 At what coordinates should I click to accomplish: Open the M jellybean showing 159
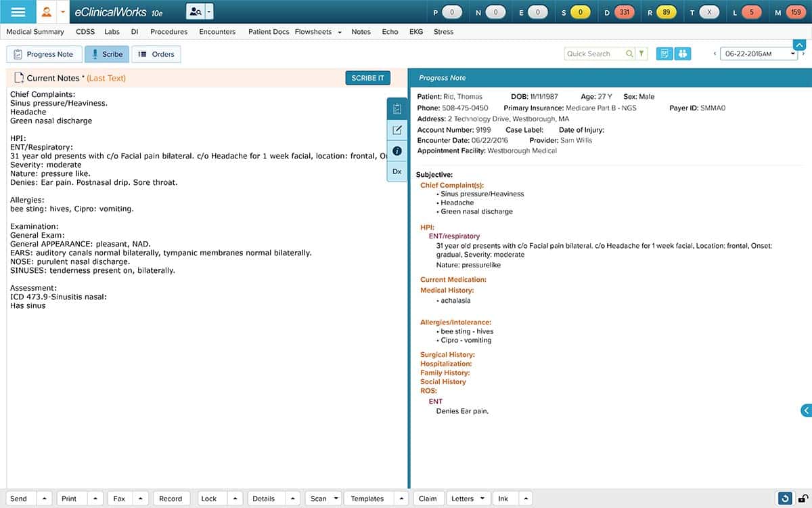(794, 12)
